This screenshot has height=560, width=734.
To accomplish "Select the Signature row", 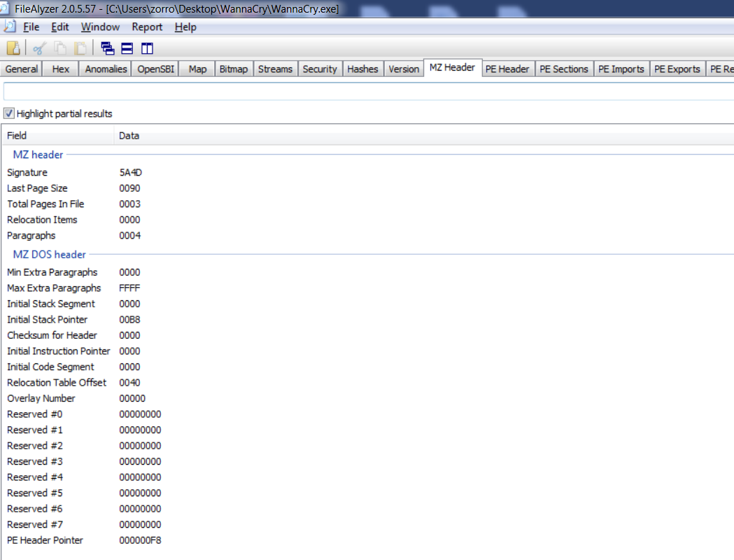I will pos(368,172).
